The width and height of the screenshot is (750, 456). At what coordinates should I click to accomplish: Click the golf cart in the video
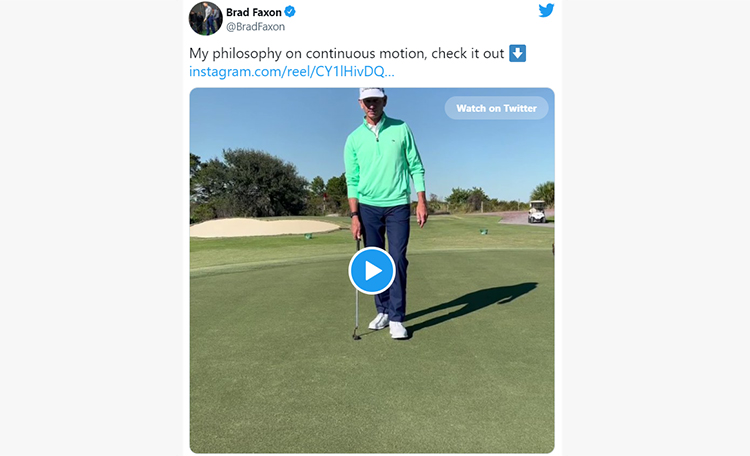tap(537, 211)
